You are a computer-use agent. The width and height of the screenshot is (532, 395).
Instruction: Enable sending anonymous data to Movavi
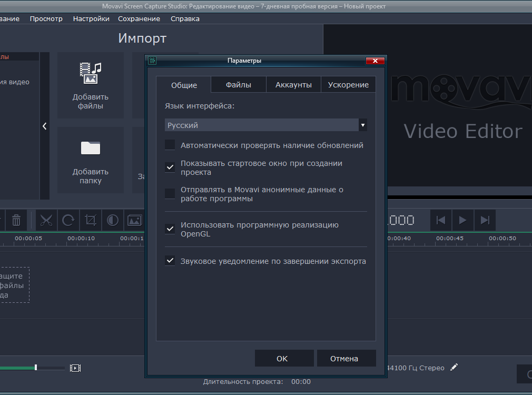click(170, 194)
